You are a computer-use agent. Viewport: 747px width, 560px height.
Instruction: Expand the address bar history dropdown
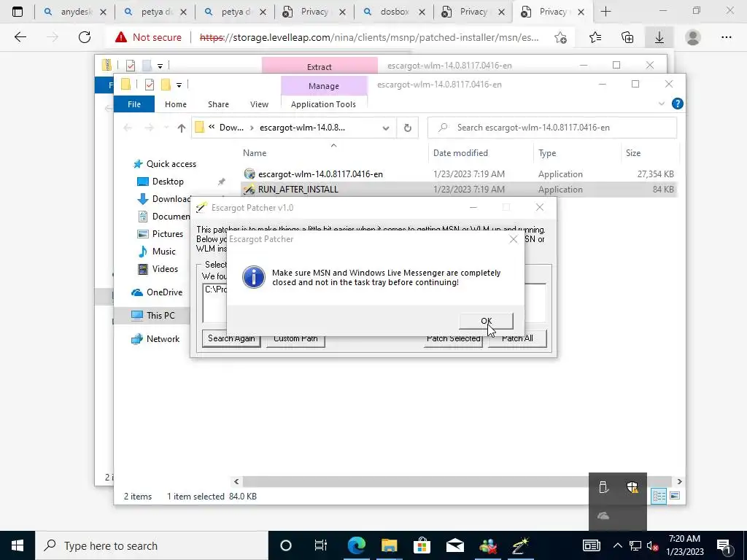click(386, 128)
